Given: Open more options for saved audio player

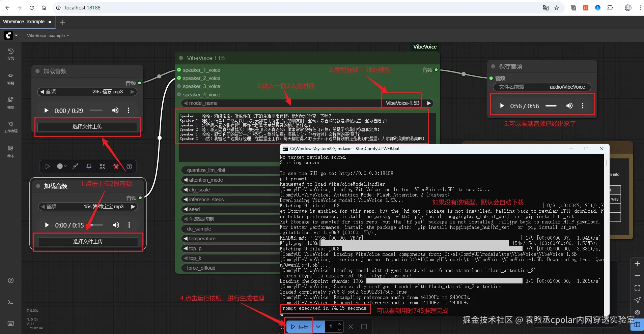Looking at the screenshot, I should click(x=583, y=106).
